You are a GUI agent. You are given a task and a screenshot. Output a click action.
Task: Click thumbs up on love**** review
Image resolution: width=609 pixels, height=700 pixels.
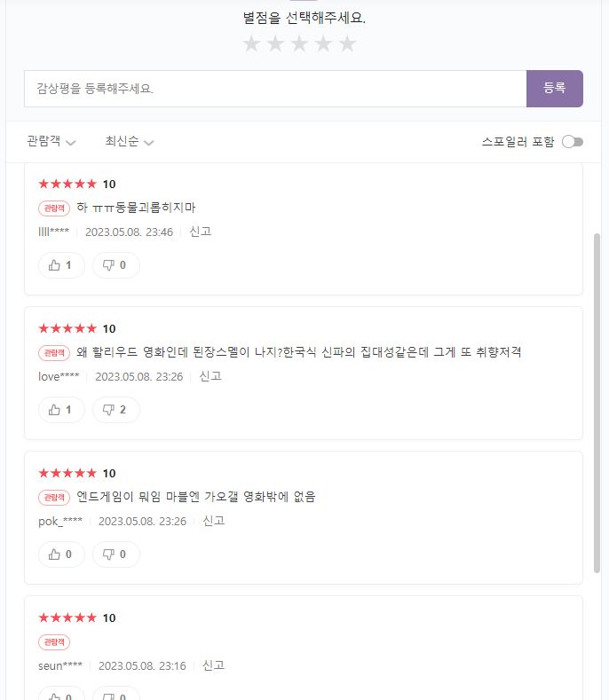[61, 410]
